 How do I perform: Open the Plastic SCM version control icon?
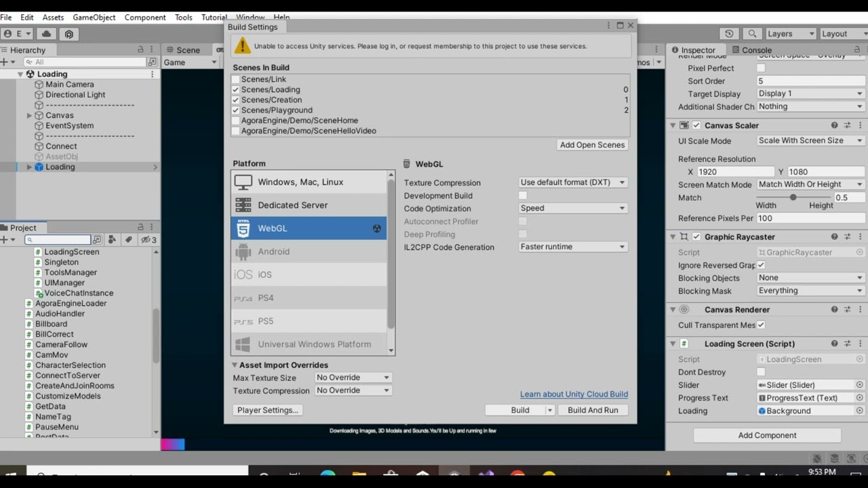click(68, 34)
